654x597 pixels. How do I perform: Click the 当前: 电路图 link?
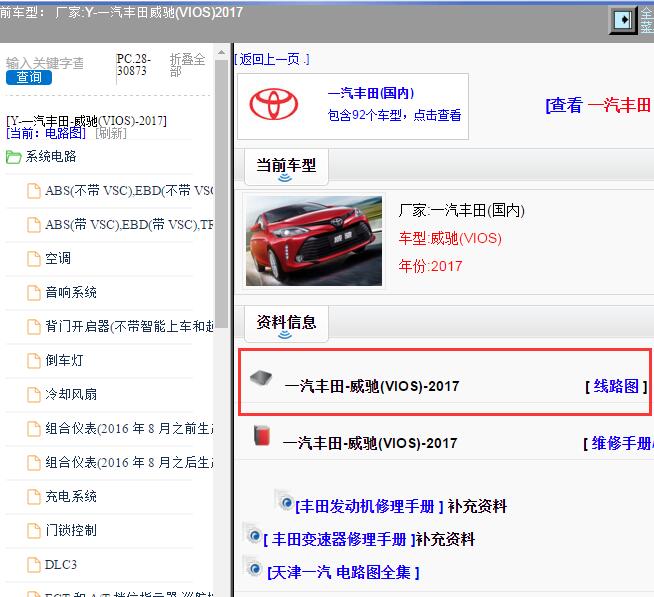pos(46,134)
